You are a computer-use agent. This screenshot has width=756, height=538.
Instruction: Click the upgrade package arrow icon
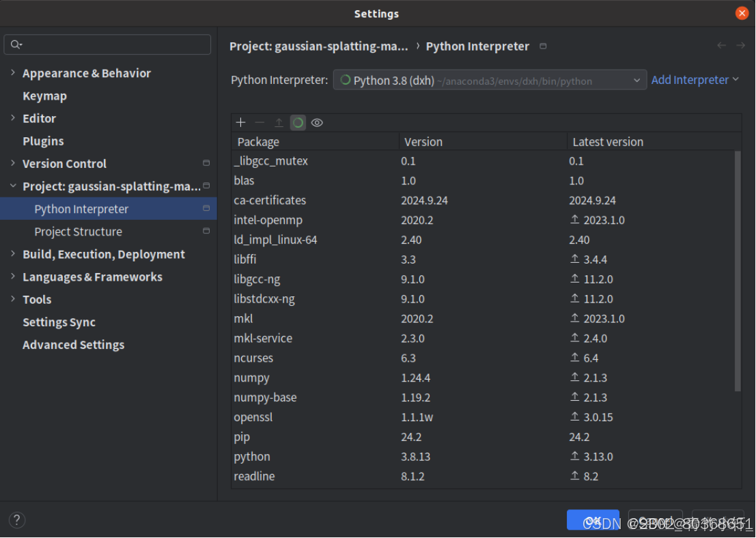coord(279,122)
